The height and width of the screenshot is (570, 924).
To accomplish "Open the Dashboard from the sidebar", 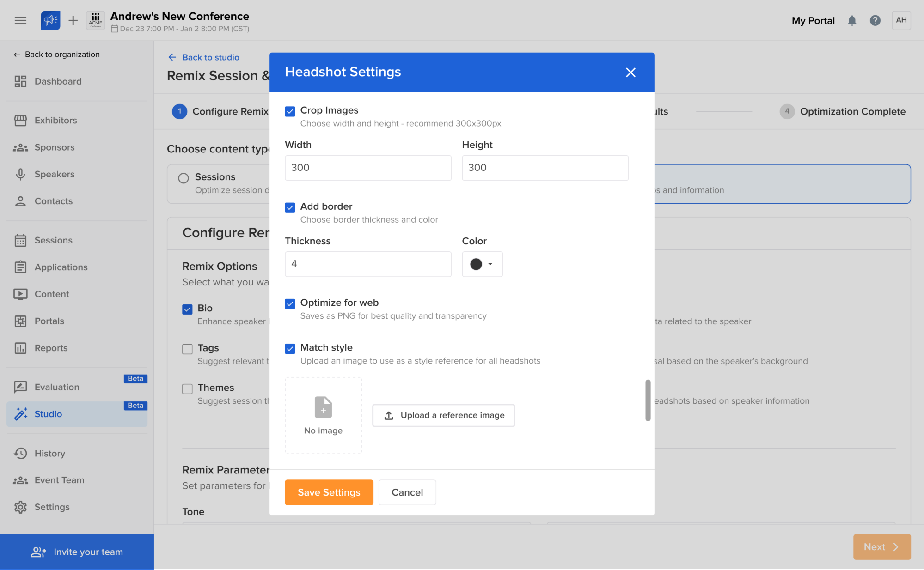I will (20, 81).
